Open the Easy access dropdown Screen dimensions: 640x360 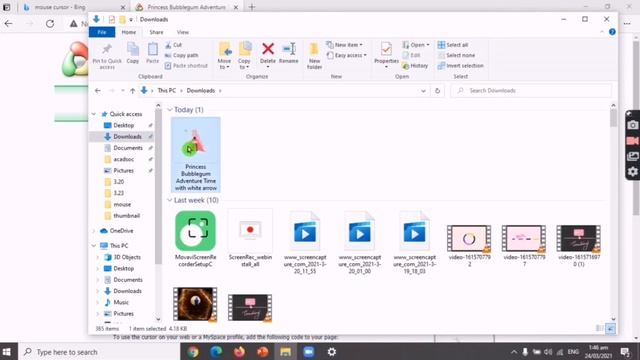tap(347, 55)
